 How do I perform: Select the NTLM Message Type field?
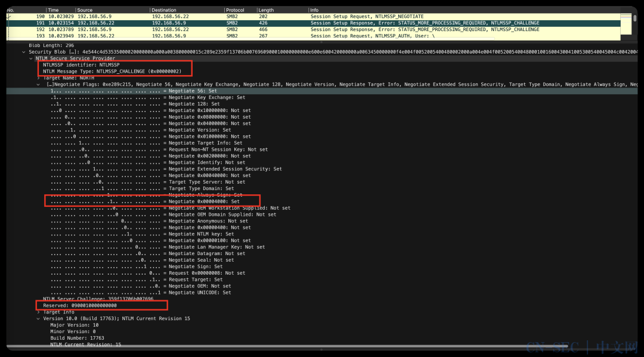(112, 72)
